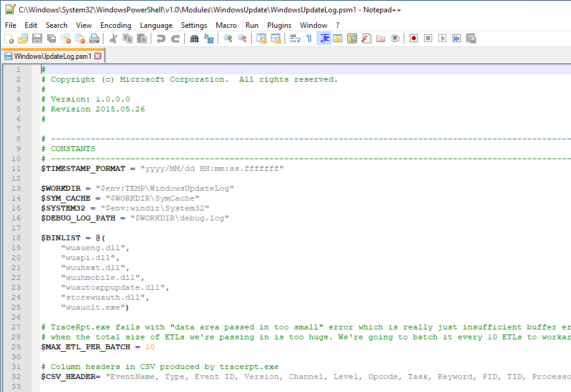This screenshot has width=571, height=392.
Task: Click line number 18 in the margin
Action: click(x=16, y=238)
